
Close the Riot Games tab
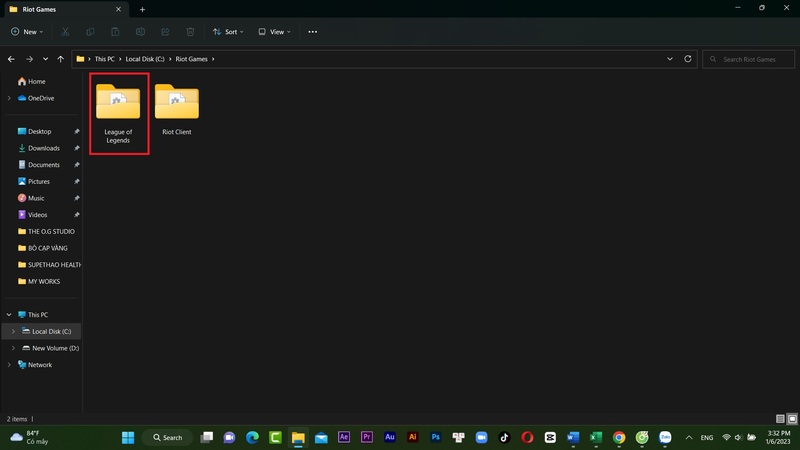click(118, 9)
